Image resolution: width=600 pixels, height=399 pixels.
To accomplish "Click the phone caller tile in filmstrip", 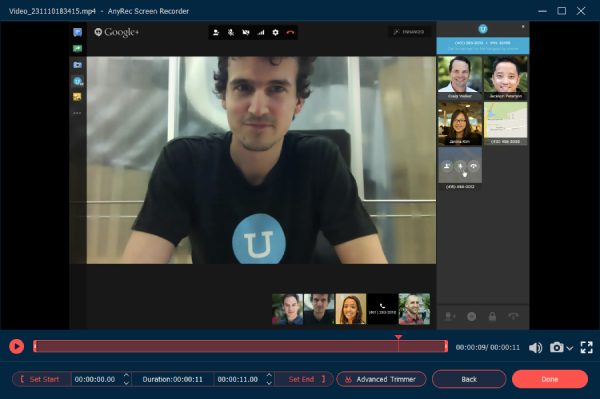I will pos(382,309).
